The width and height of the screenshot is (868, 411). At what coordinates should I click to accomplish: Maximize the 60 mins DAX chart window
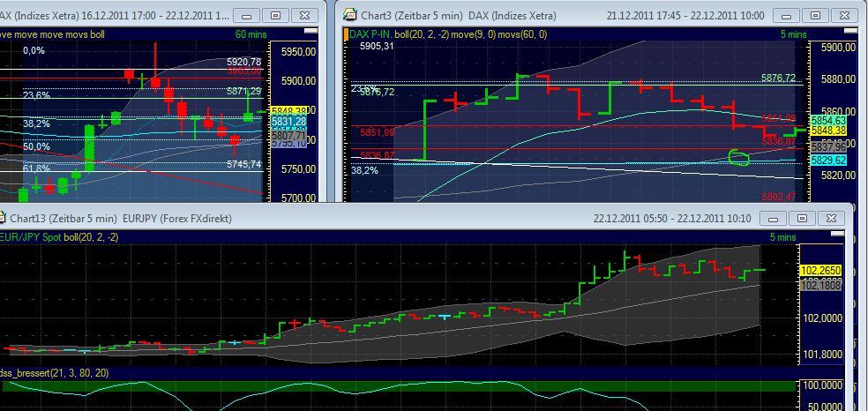(276, 16)
